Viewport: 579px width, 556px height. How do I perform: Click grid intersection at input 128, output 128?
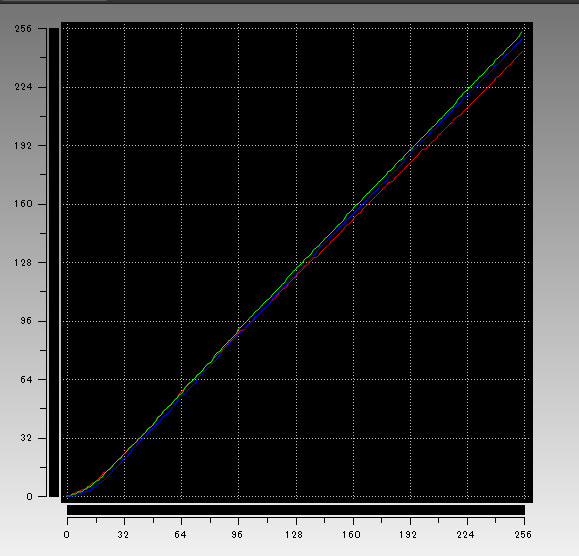coord(296,262)
